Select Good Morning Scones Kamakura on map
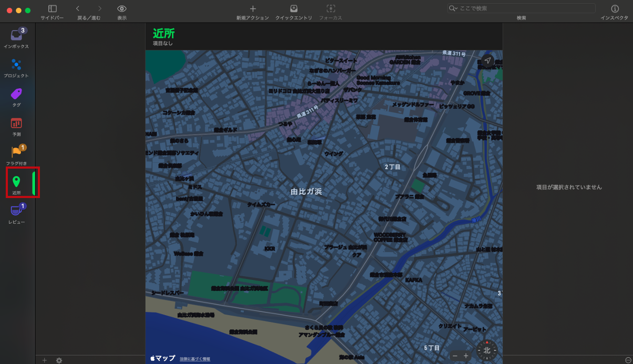The image size is (633, 364). pos(378,80)
